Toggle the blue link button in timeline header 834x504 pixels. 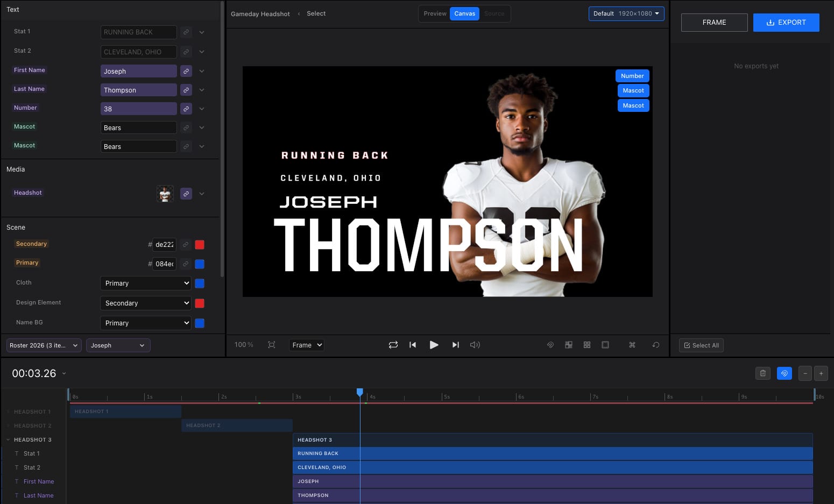[784, 373]
